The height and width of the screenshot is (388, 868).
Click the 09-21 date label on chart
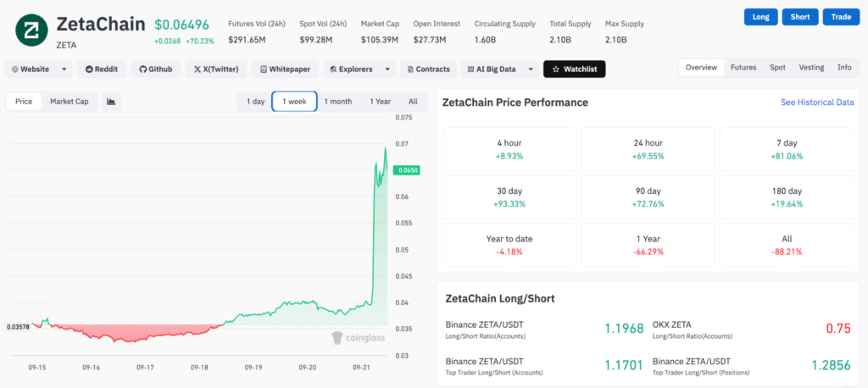[361, 367]
